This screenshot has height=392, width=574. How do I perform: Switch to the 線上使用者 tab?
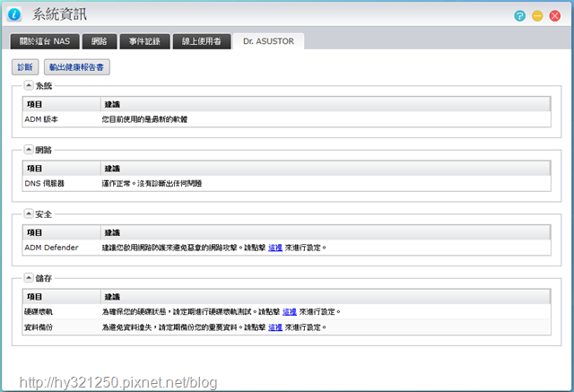click(202, 41)
